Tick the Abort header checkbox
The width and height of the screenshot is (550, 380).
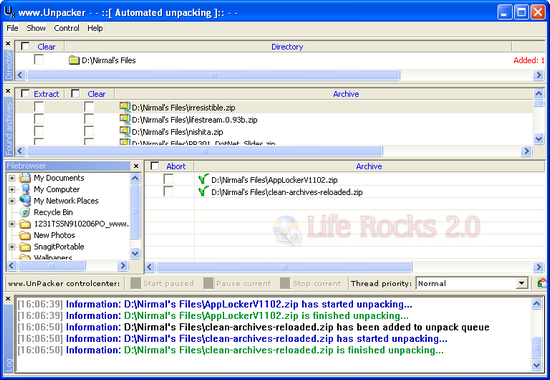pos(155,166)
